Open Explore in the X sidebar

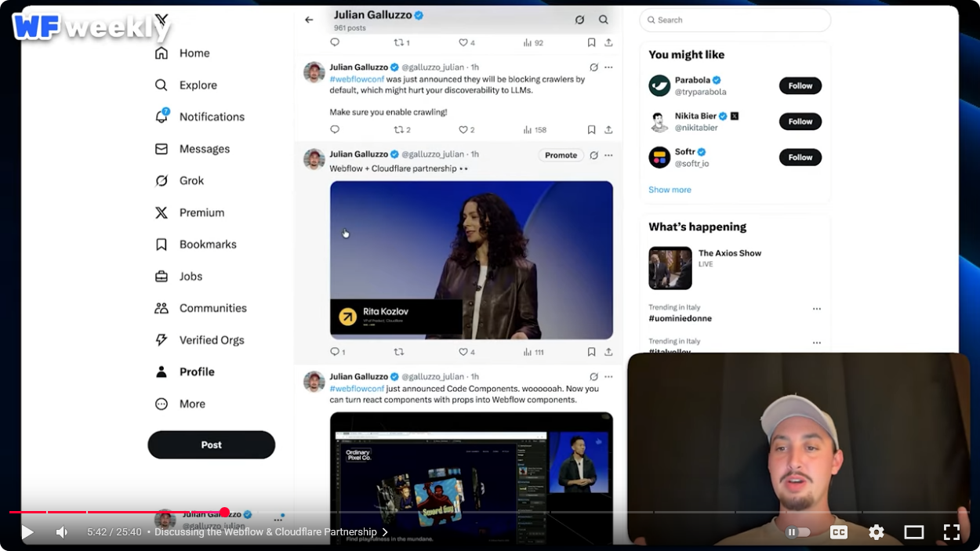186,85
